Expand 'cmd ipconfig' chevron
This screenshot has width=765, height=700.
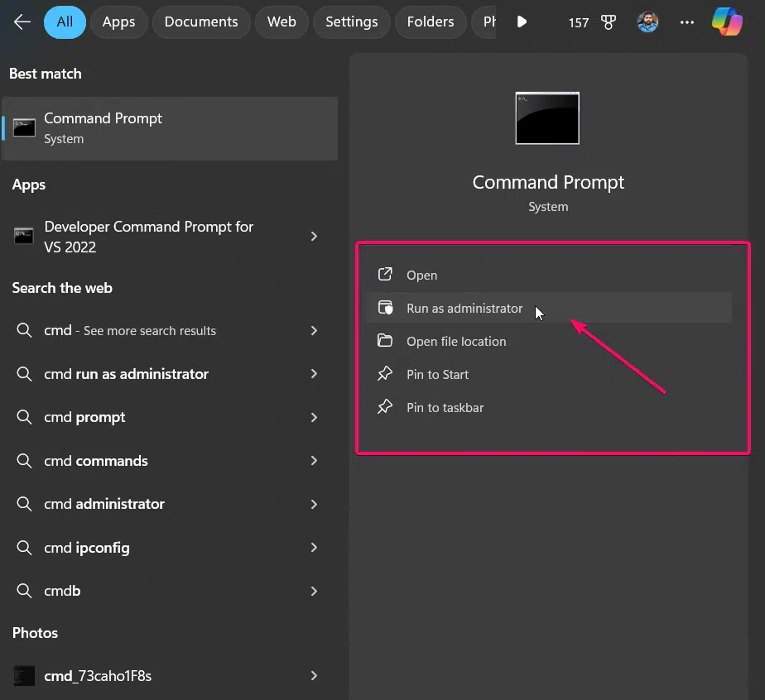click(x=314, y=548)
